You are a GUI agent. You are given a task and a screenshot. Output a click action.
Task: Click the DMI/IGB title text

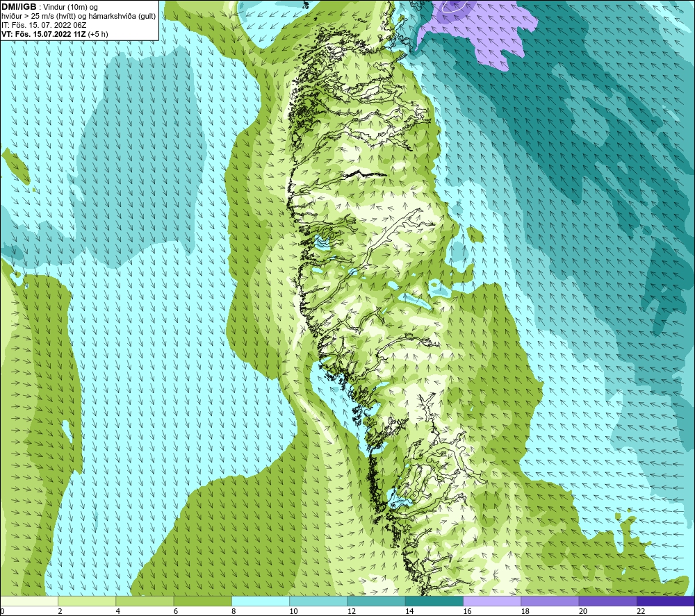(x=19, y=7)
